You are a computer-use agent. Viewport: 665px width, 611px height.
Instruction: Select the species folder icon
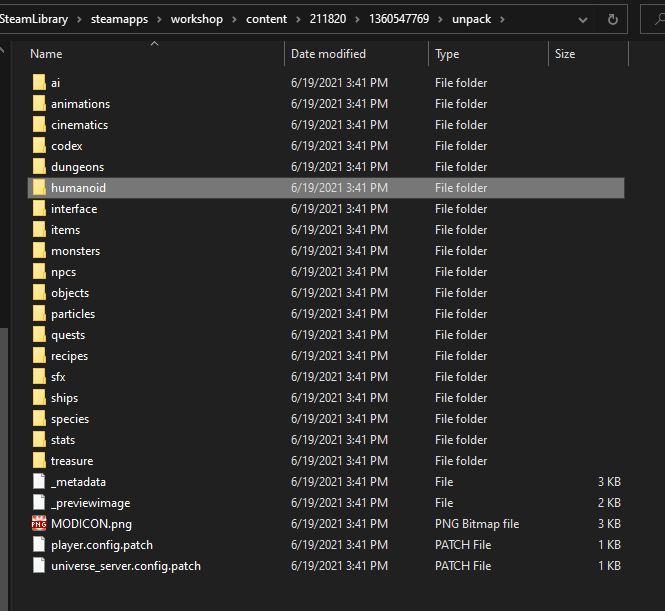click(x=39, y=419)
